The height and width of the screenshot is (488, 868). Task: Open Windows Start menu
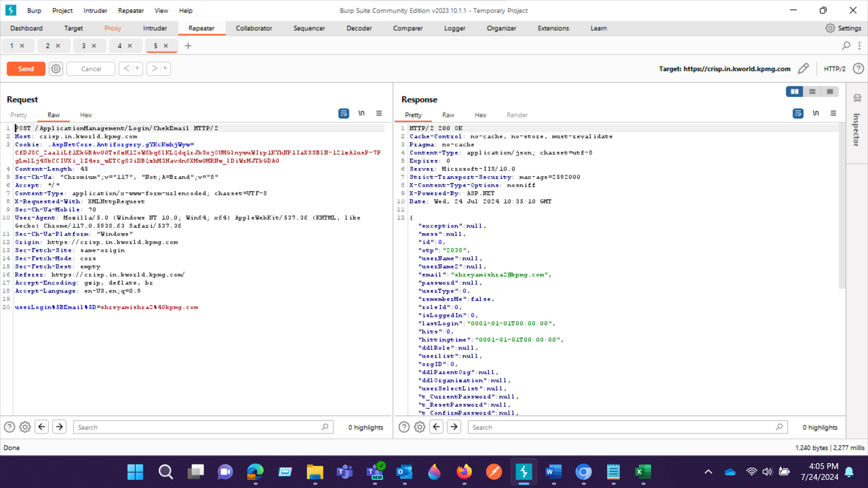[x=135, y=472]
